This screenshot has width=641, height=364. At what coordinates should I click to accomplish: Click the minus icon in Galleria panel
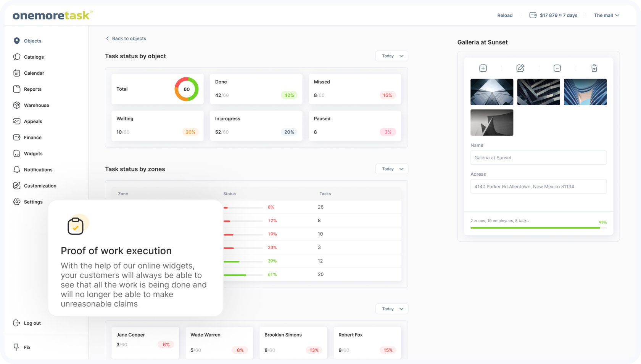pyautogui.click(x=557, y=68)
